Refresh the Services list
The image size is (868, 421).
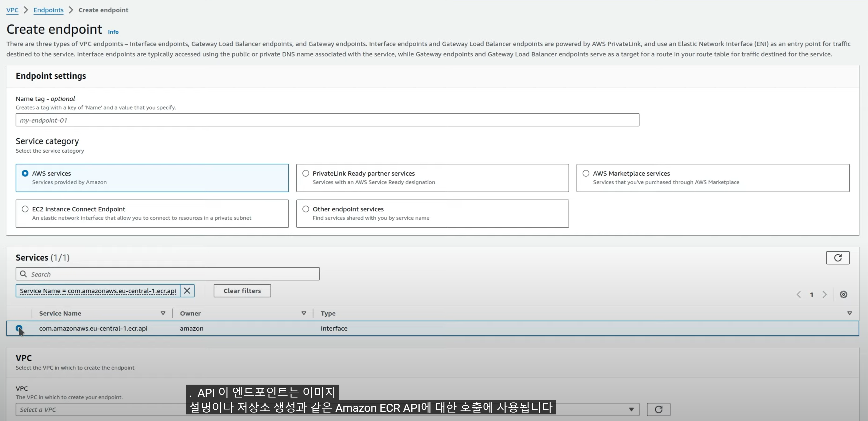837,258
